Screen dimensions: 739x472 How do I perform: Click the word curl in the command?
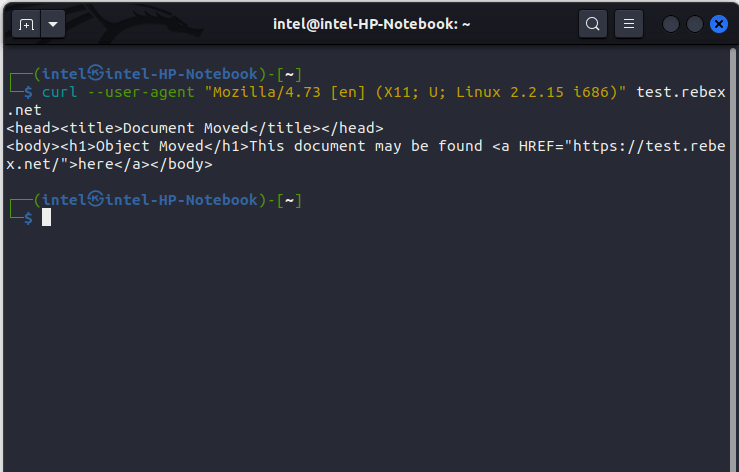[x=58, y=92]
